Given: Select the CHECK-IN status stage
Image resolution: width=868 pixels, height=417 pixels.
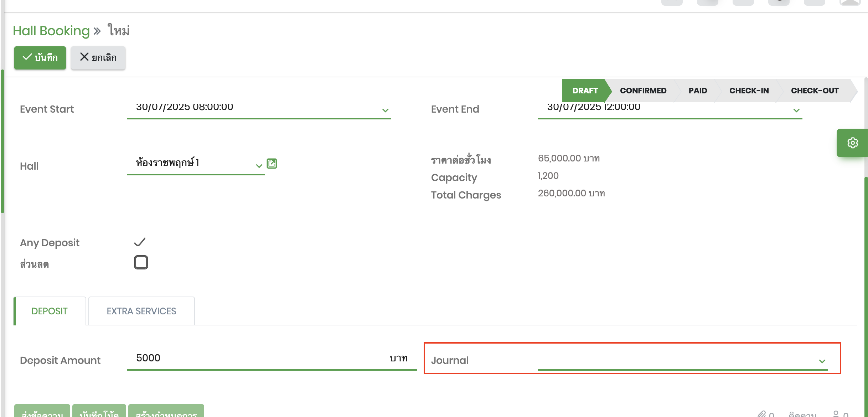Looking at the screenshot, I should pyautogui.click(x=749, y=91).
